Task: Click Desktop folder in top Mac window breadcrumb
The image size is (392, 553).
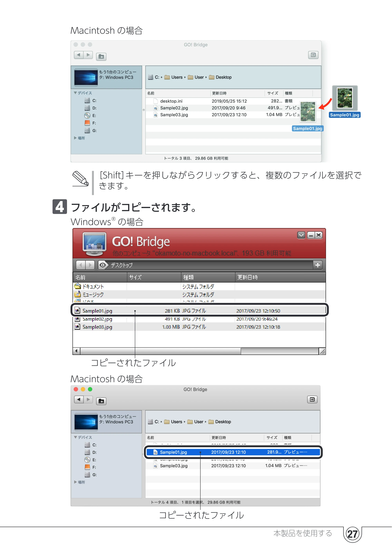Action: 220,77
